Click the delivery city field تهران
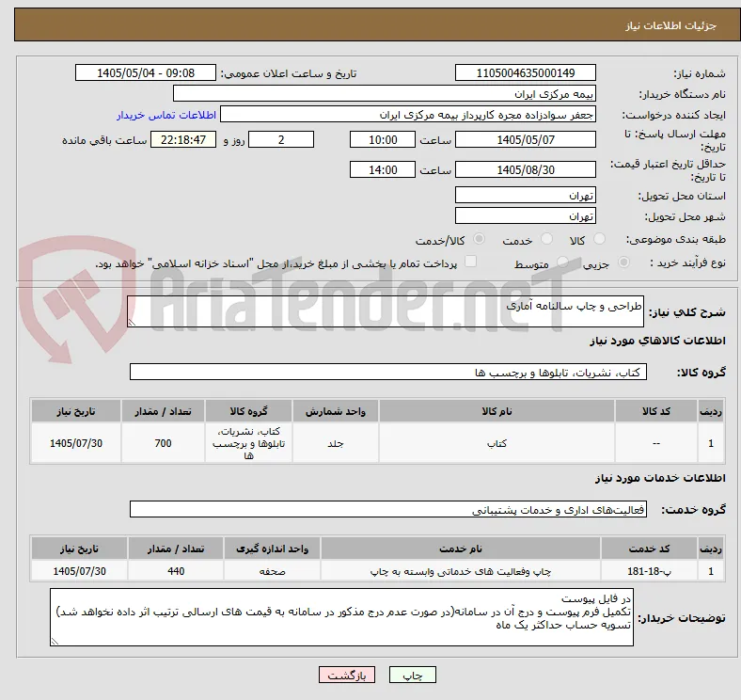The width and height of the screenshot is (741, 700). point(526,215)
